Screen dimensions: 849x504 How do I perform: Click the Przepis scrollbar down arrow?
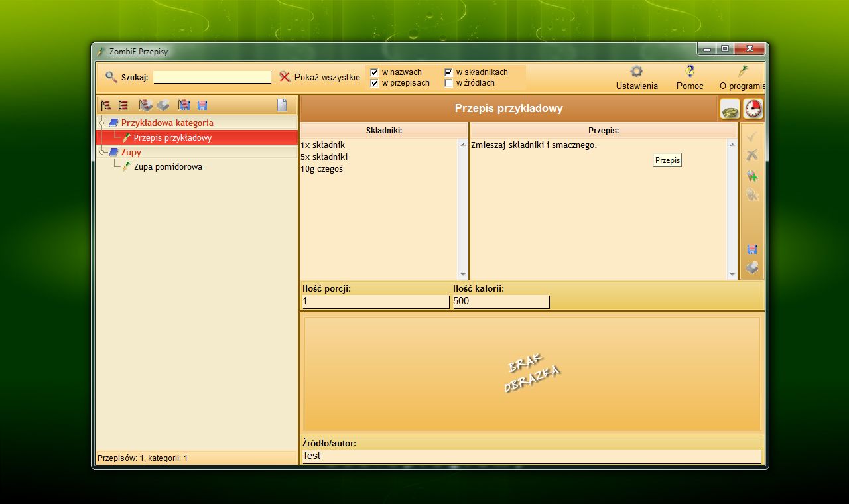pos(732,274)
